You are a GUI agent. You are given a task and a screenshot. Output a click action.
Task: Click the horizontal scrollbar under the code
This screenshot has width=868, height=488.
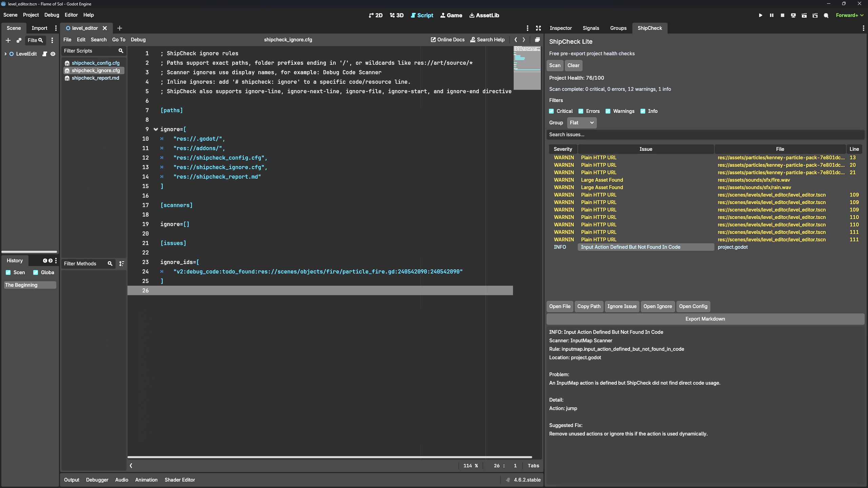[330, 457]
